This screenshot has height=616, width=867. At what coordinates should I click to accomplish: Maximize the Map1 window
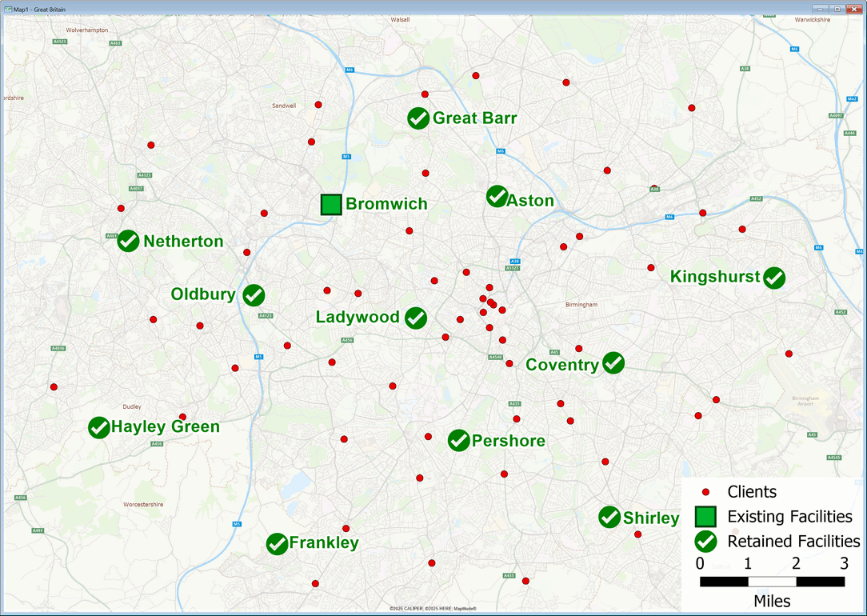click(837, 9)
